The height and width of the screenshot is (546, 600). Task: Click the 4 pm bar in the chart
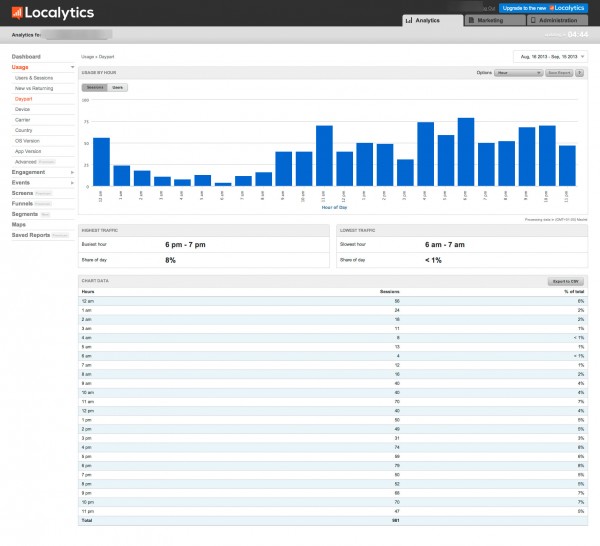[426, 155]
